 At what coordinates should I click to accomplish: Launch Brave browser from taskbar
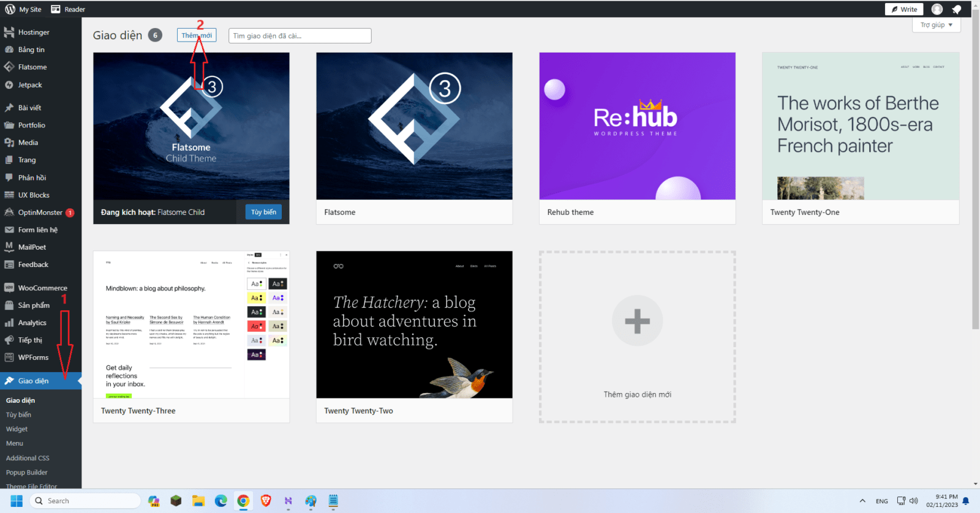click(266, 501)
